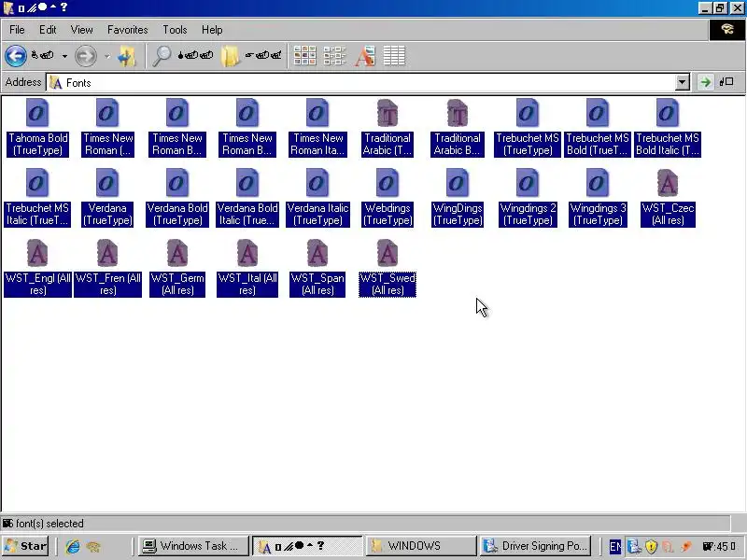Open the Favorites menu
747x560 pixels.
click(x=128, y=30)
